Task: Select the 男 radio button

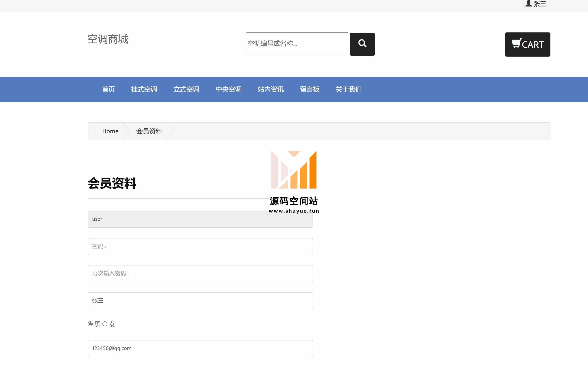Action: [90, 324]
